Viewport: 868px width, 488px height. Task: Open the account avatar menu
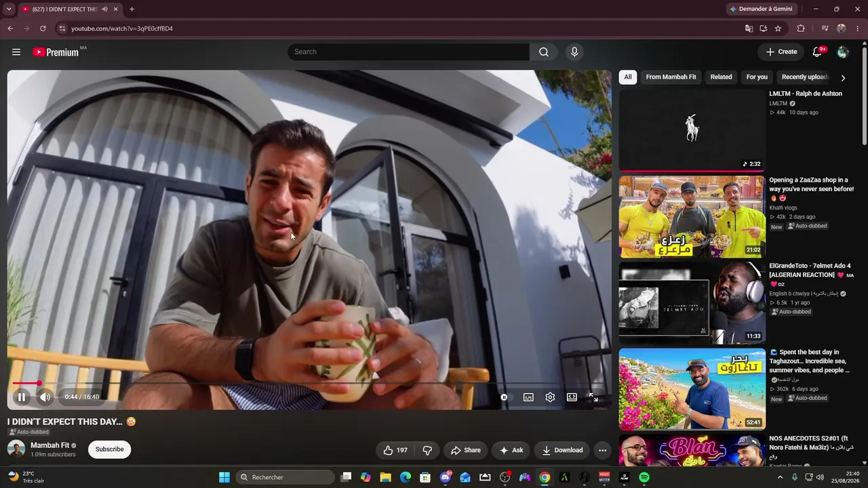coord(843,52)
